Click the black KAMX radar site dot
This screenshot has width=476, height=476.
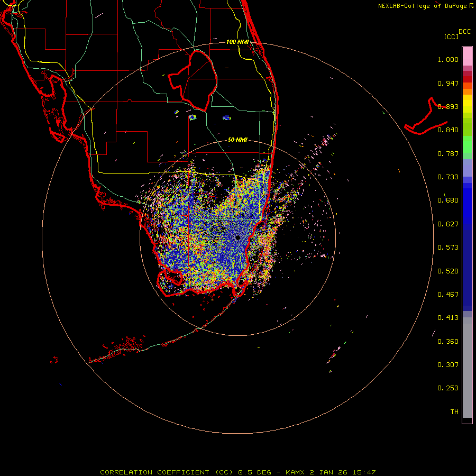(x=237, y=237)
